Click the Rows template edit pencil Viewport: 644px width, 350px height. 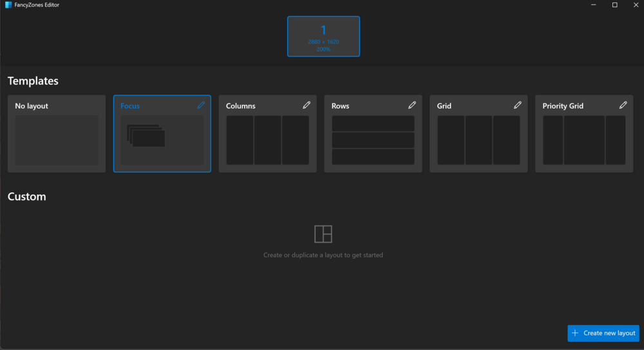[x=412, y=105]
